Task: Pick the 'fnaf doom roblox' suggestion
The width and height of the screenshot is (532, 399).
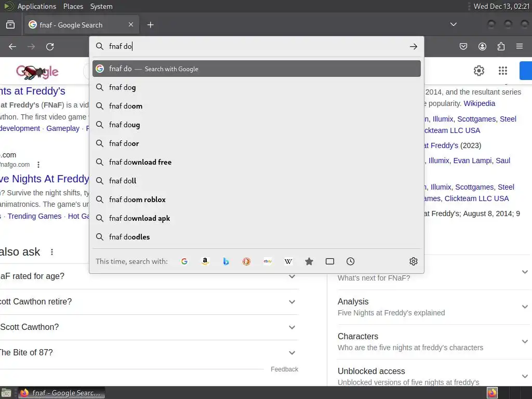Action: [257, 199]
